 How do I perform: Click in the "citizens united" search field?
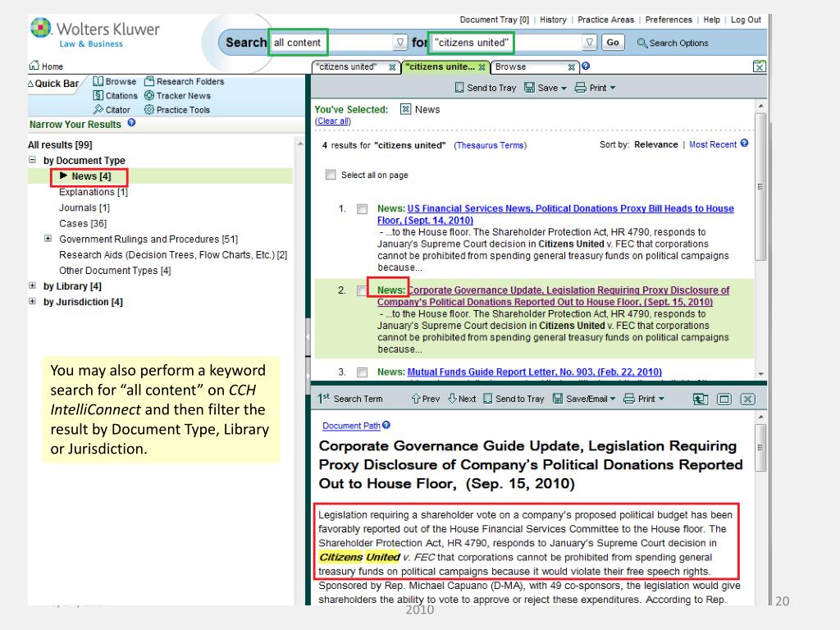click(x=505, y=43)
